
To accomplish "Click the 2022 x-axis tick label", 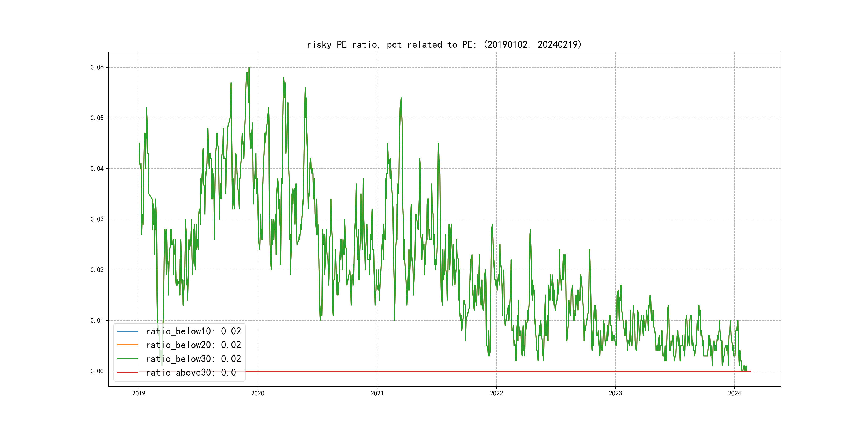I will [496, 393].
